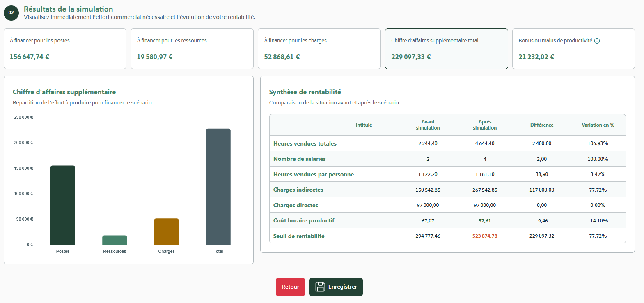Click the 1 122,20 cell

[x=428, y=174]
